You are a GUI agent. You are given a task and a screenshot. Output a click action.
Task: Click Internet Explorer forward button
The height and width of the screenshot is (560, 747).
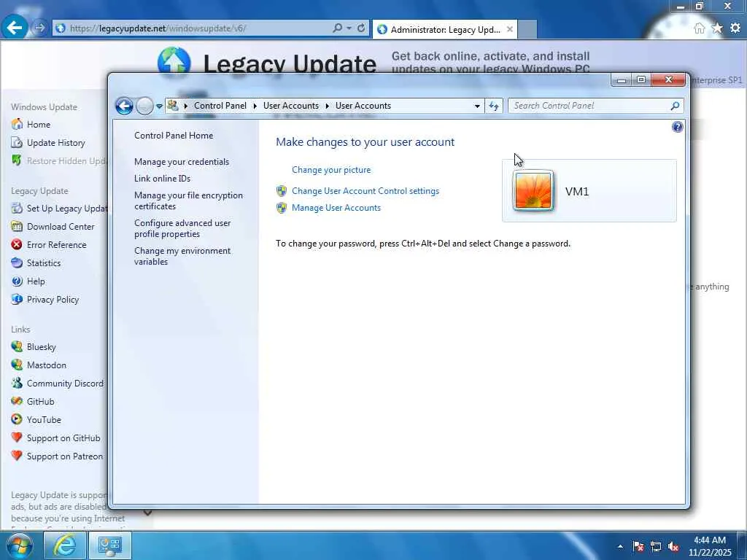click(x=40, y=28)
